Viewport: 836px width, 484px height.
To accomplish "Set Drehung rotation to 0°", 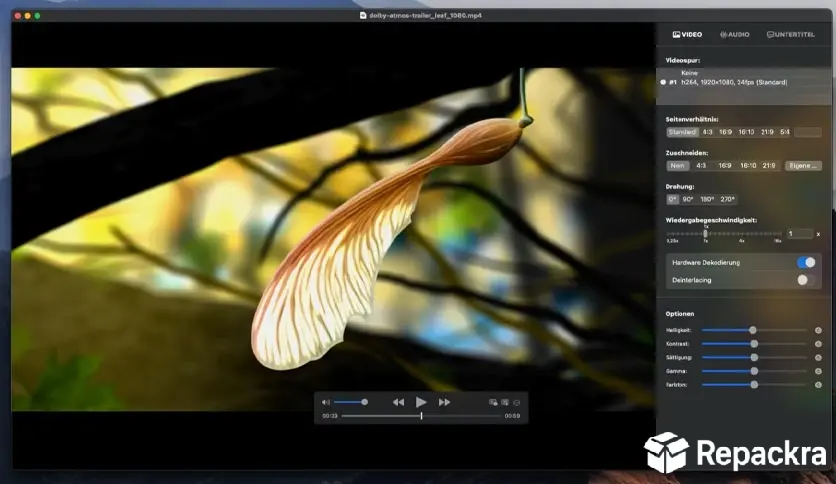I will tap(672, 199).
